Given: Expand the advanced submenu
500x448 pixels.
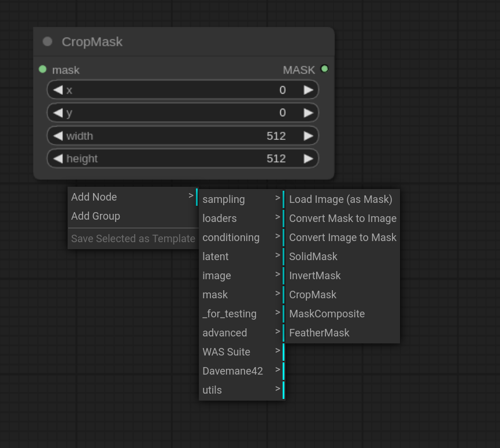Looking at the screenshot, I should 224,333.
